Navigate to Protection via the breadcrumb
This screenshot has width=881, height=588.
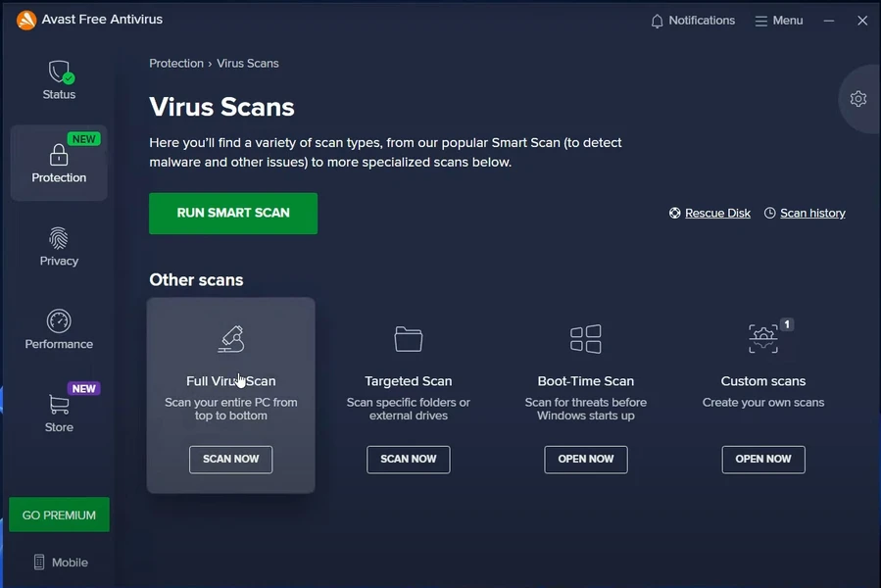[176, 63]
